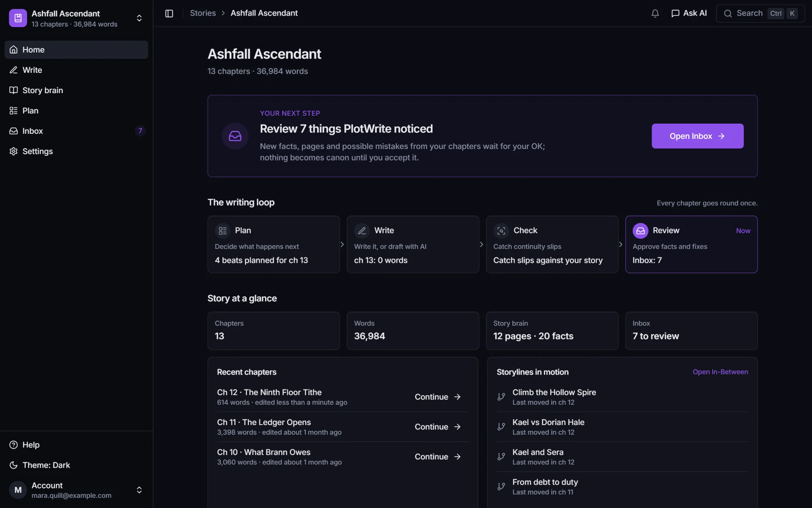Click the Help question mark icon

(x=14, y=444)
